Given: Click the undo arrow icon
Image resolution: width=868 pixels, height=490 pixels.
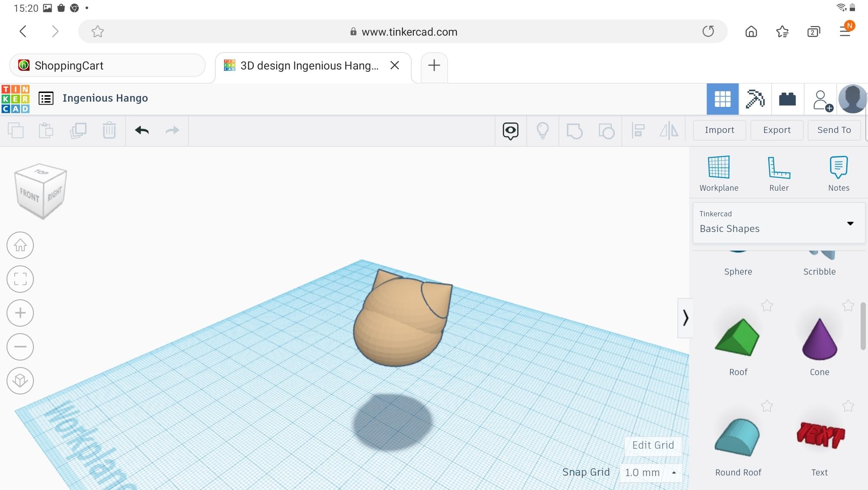Looking at the screenshot, I should pos(142,130).
